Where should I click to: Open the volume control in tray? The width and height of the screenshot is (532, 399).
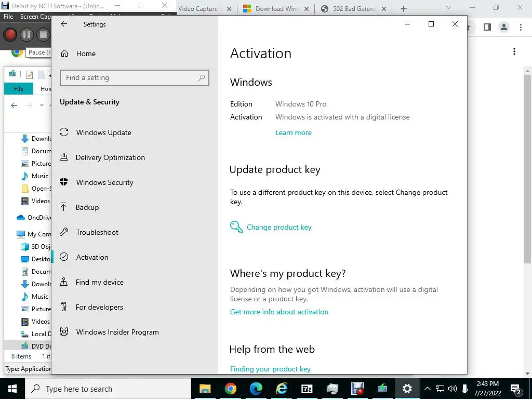click(x=453, y=389)
